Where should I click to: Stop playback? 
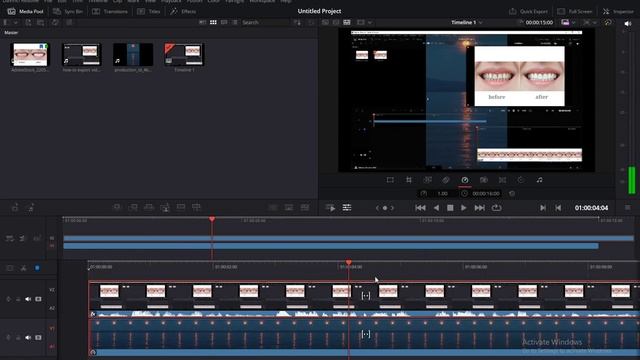450,208
